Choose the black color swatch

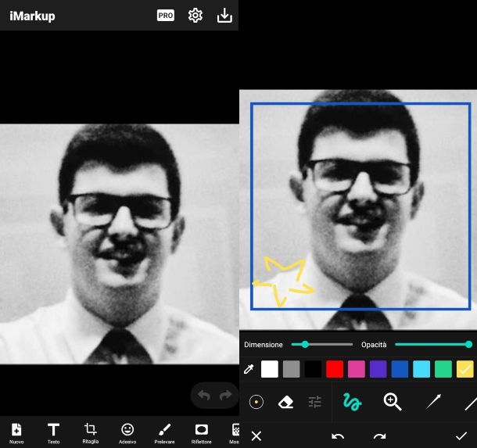(313, 369)
